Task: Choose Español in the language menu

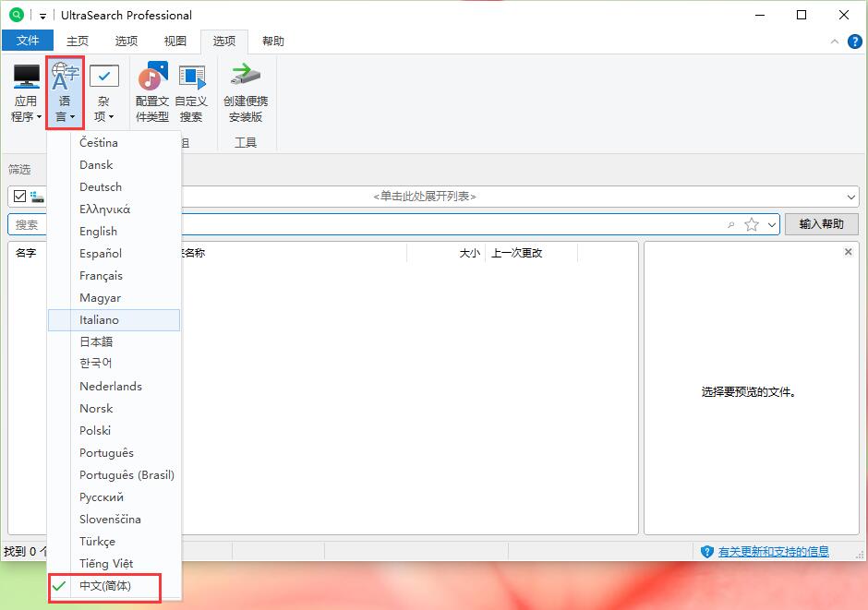Action: point(114,253)
